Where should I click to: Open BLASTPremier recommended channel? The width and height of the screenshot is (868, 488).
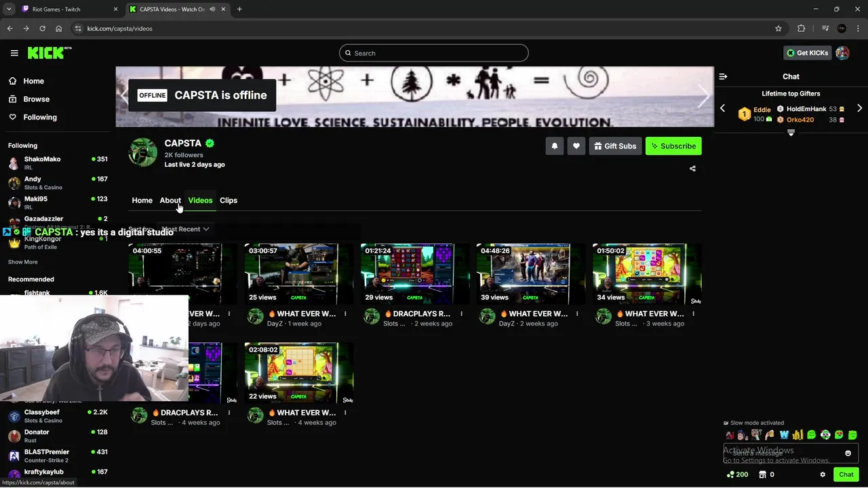pyautogui.click(x=57, y=455)
